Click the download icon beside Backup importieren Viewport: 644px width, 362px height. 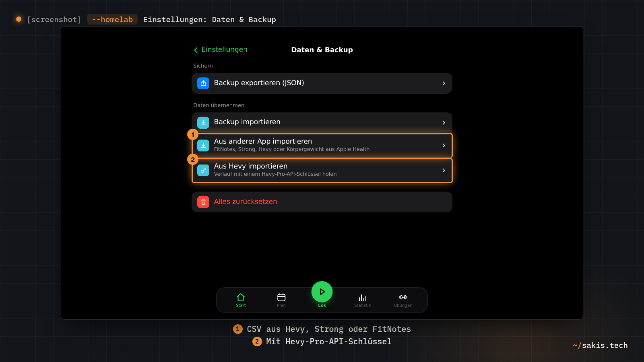203,122
